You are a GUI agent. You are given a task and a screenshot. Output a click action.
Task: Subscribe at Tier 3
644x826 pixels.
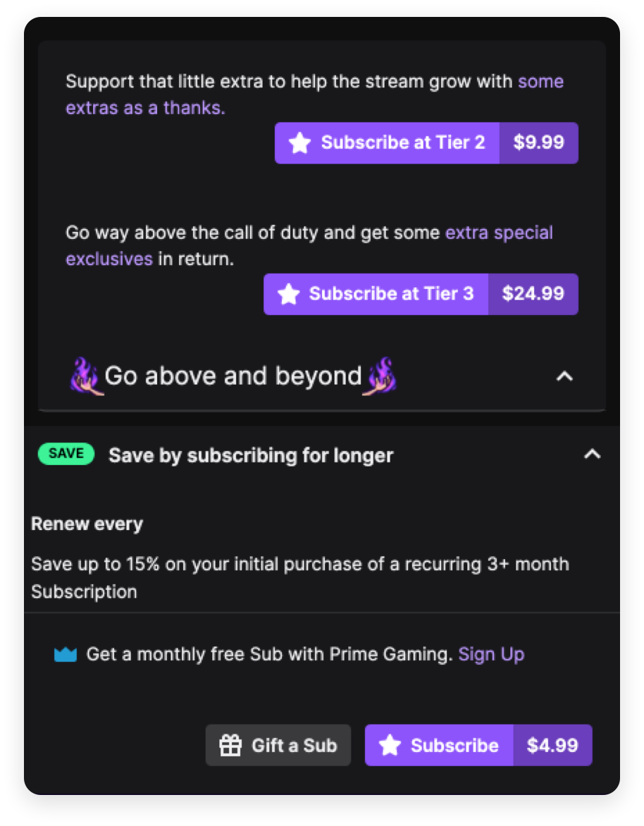[x=376, y=294]
